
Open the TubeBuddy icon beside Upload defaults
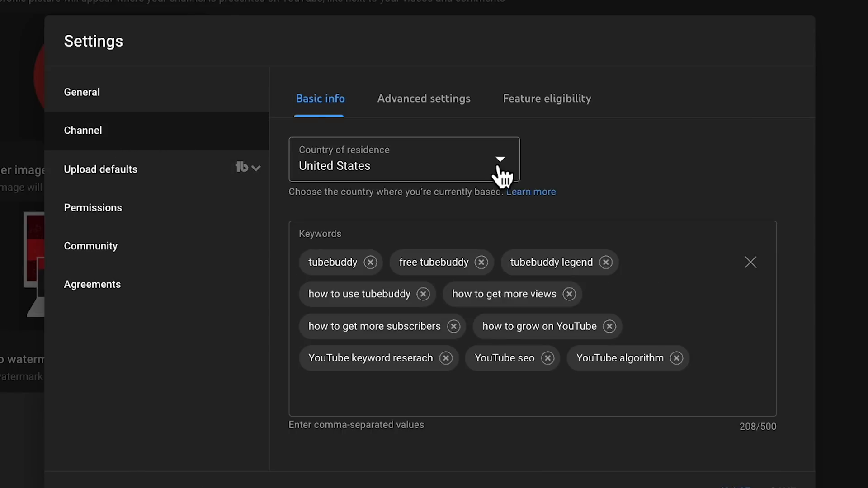242,167
